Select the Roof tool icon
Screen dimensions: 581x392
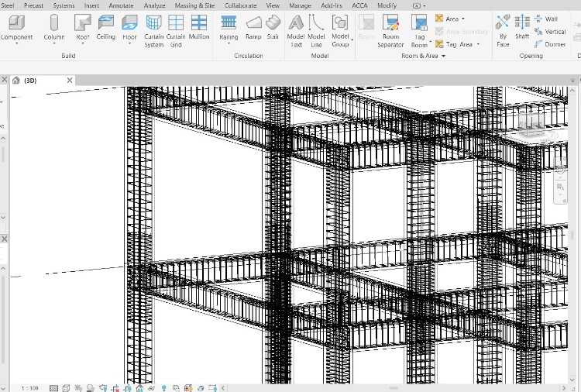(82, 22)
